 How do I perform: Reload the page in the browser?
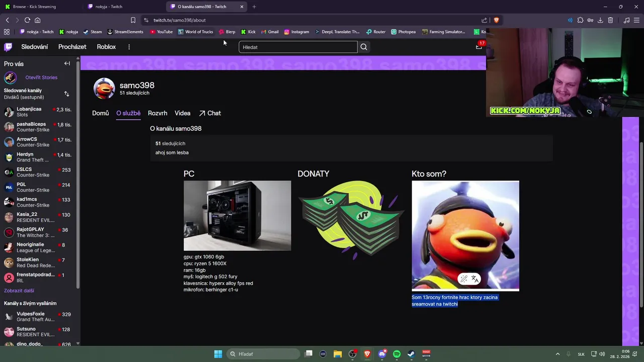[27, 20]
